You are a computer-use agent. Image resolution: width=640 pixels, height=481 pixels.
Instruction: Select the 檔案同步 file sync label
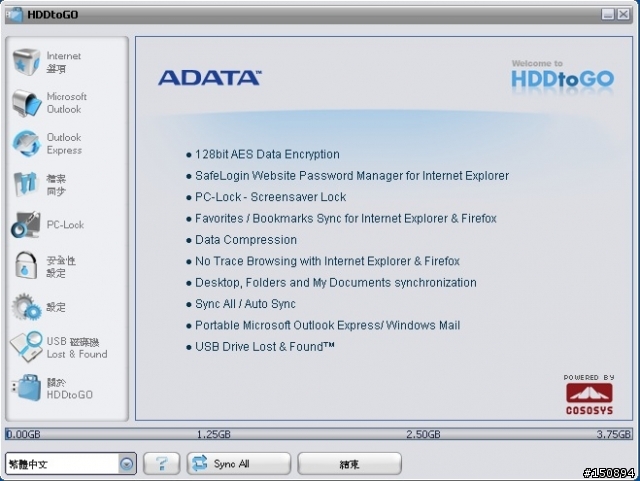point(56,185)
